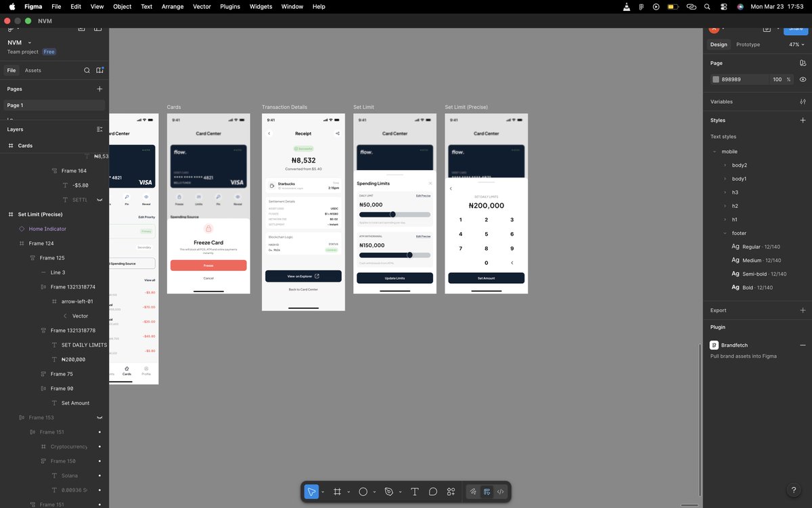Screen dimensions: 812x508
Task: Switch to the Assets tab
Action: [33, 70]
